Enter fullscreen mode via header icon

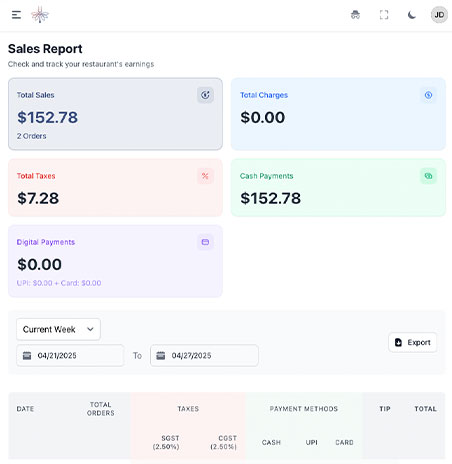pos(384,15)
